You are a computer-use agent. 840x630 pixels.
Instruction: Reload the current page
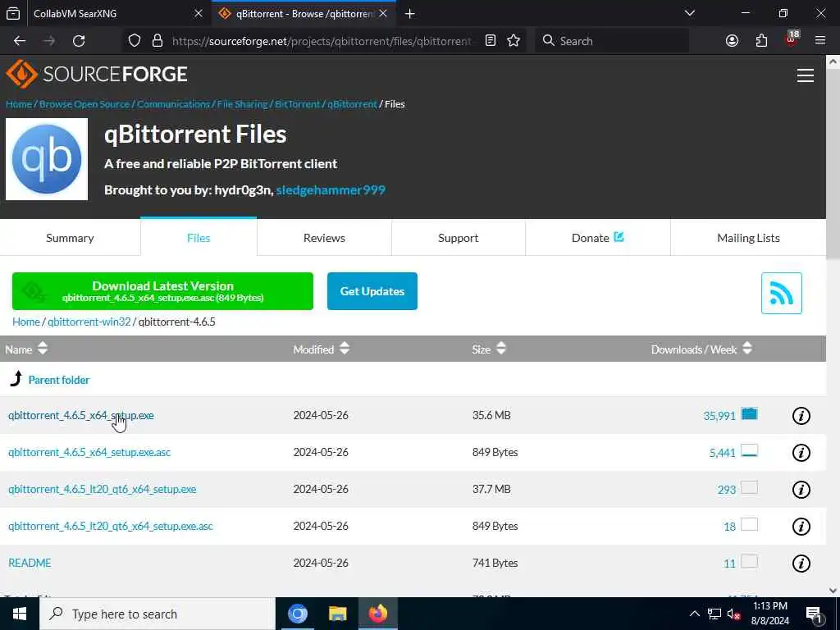[79, 41]
